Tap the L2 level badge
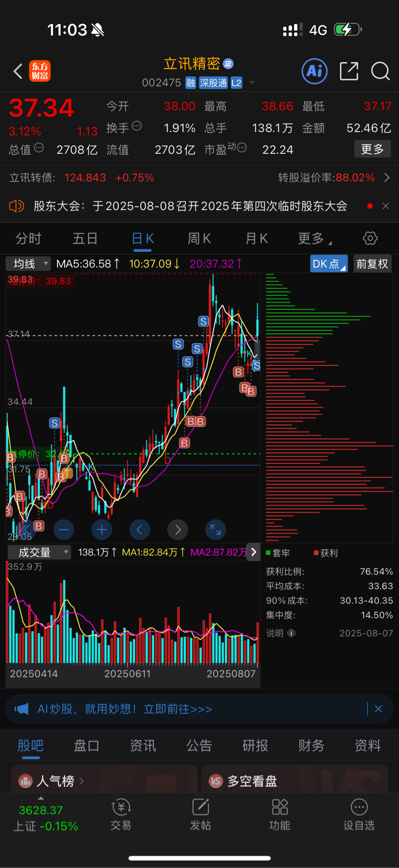The height and width of the screenshot is (868, 399). (x=236, y=83)
